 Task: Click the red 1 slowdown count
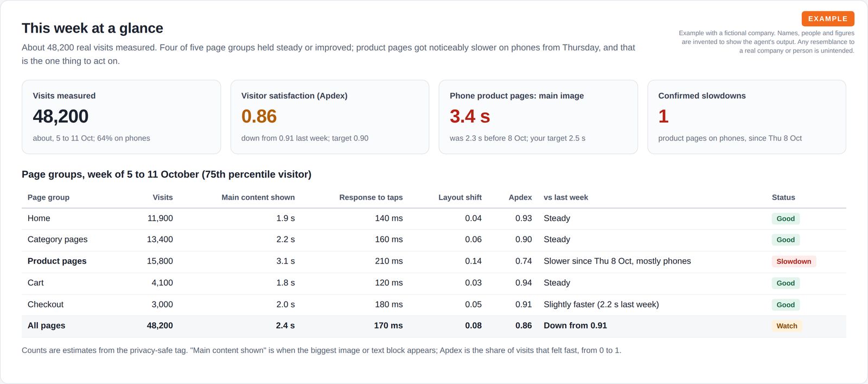coord(663,116)
